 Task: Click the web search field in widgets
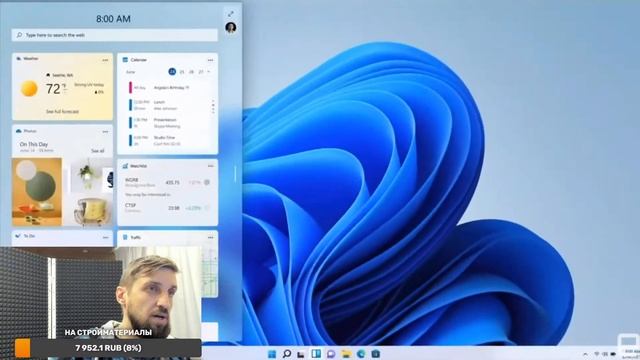tap(115, 35)
